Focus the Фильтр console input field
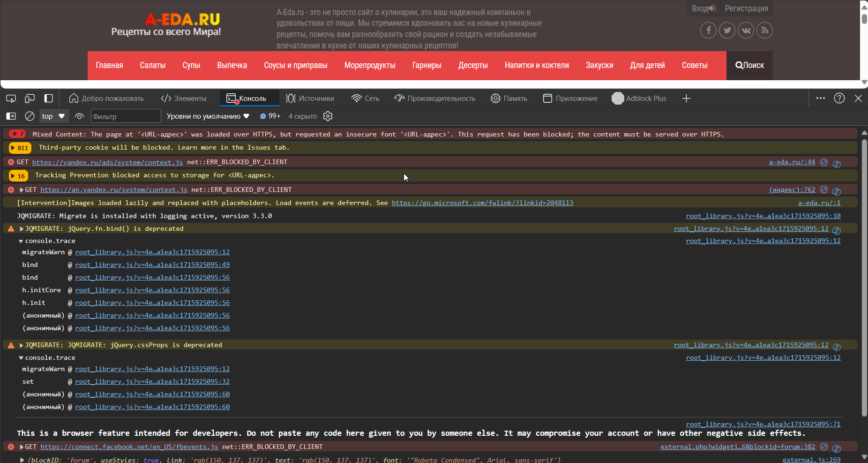 126,116
